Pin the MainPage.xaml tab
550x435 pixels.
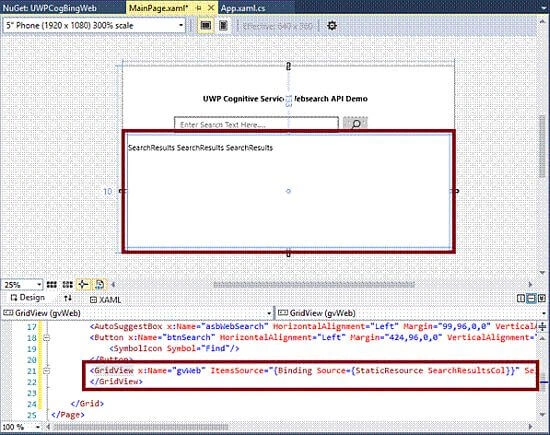pos(199,8)
